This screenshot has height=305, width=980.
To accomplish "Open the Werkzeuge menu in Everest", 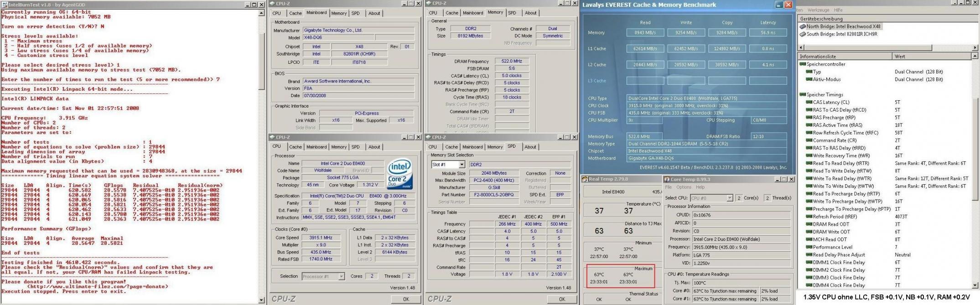I will point(818,10).
